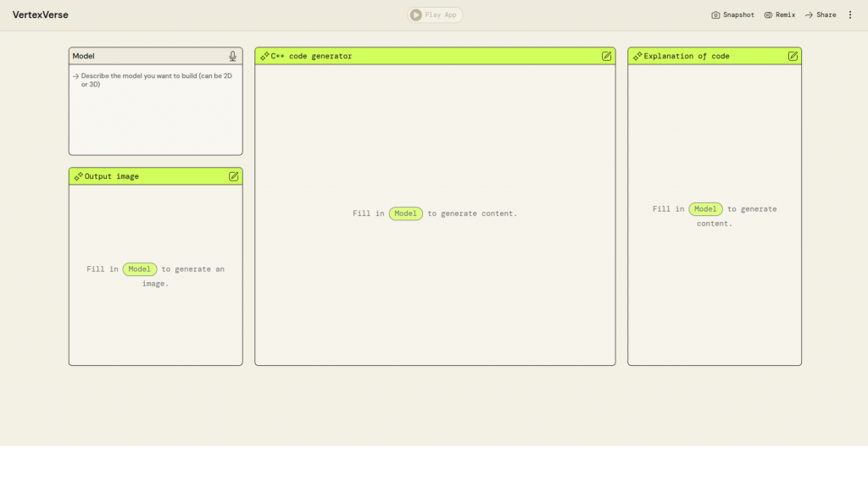Type in the Model description field

(x=156, y=110)
